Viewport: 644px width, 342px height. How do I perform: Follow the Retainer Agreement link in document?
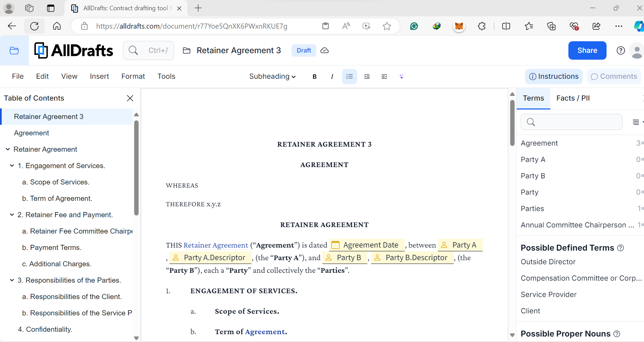pyautogui.click(x=216, y=245)
